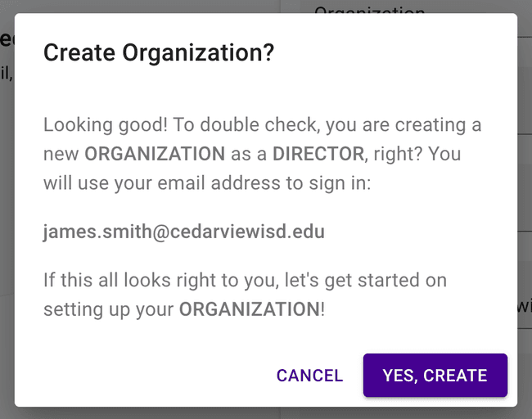532x419 pixels.
Task: Click the email james.smith@cedarviewisd.edu
Action: (184, 232)
